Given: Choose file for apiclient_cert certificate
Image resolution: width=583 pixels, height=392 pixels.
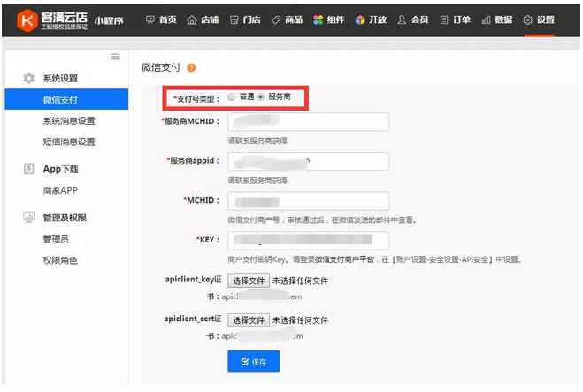Looking at the screenshot, I should (249, 320).
